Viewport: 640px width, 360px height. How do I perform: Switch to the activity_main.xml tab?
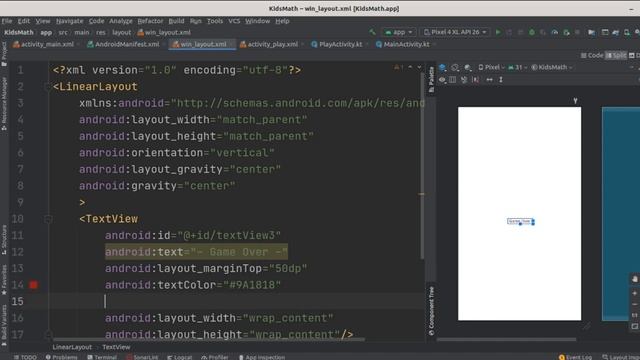pyautogui.click(x=43, y=44)
